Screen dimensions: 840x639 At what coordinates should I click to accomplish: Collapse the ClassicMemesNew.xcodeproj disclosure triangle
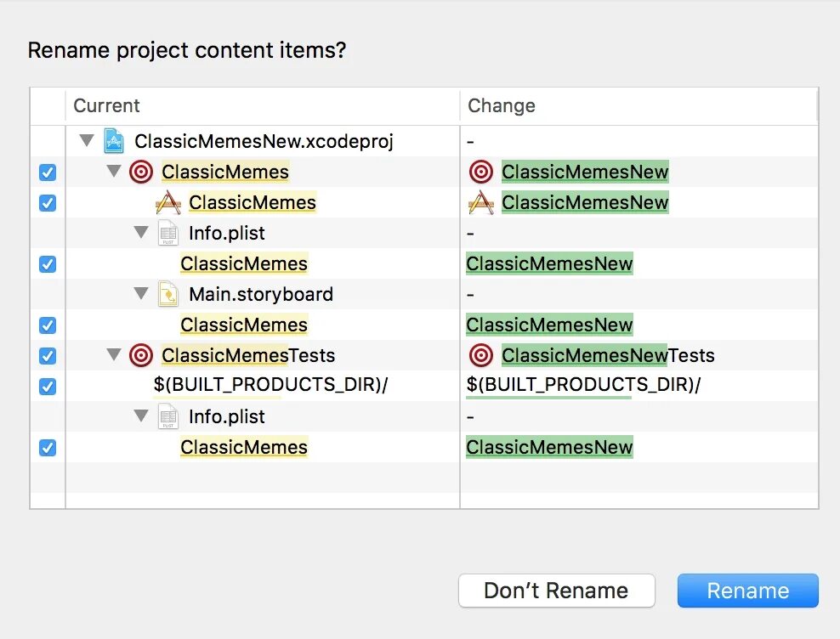coord(87,140)
